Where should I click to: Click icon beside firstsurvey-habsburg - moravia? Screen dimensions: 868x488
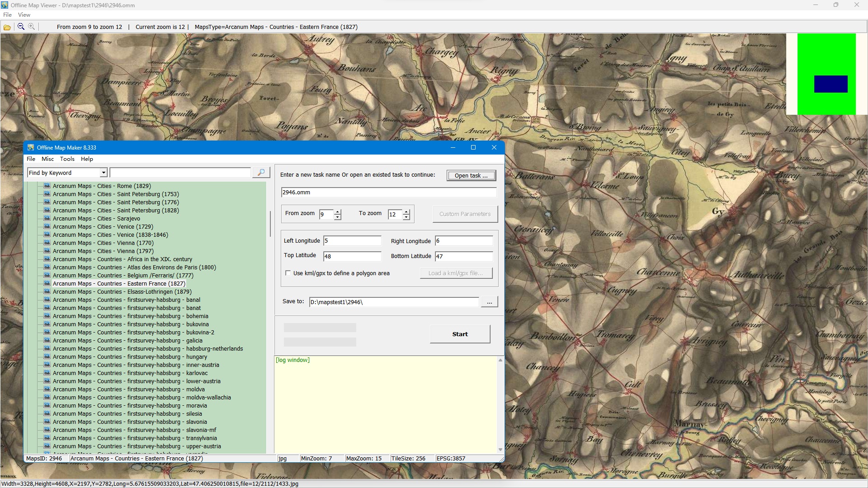pos(47,405)
